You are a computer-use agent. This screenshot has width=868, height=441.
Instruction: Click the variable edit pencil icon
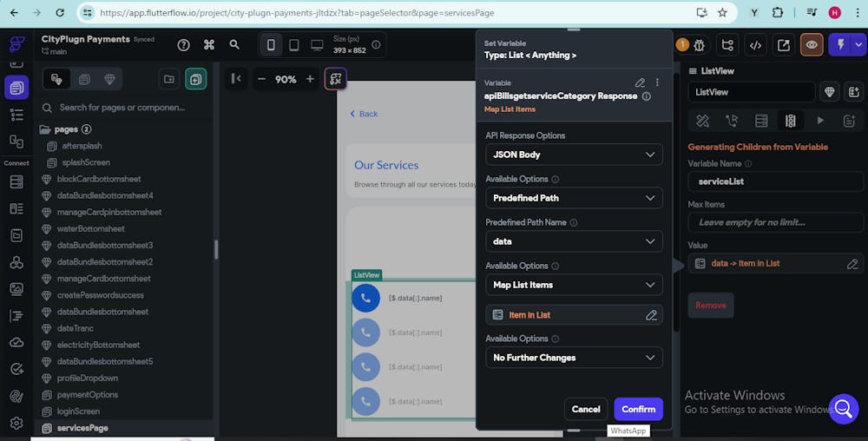[x=640, y=83]
